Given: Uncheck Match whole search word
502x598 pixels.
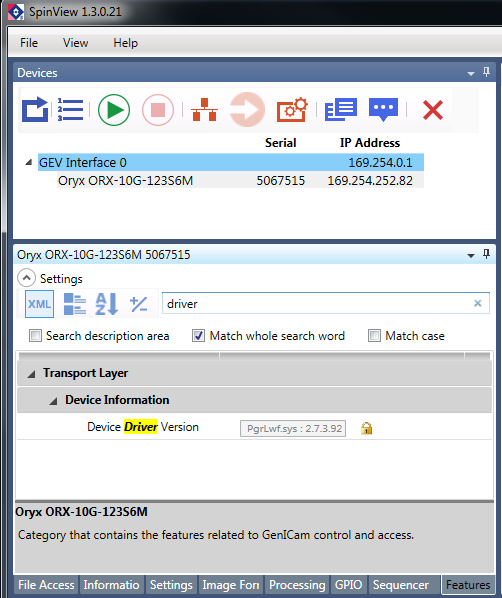Looking at the screenshot, I should tap(198, 336).
